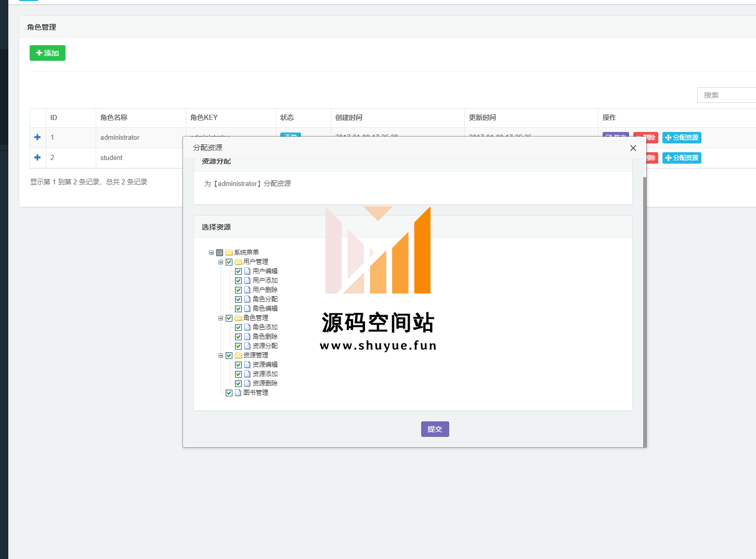Sort by the 更新时间 column header
This screenshot has width=756, height=559.
(531, 118)
